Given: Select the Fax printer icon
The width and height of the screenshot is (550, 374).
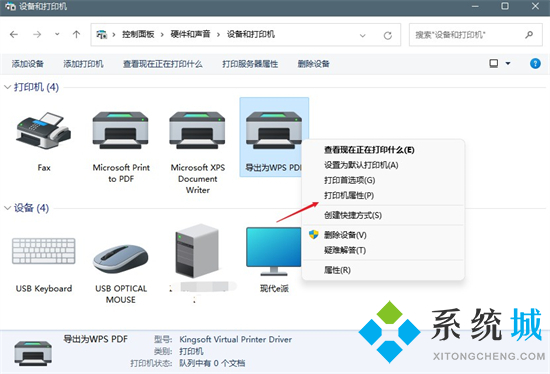Looking at the screenshot, I should pos(44,131).
